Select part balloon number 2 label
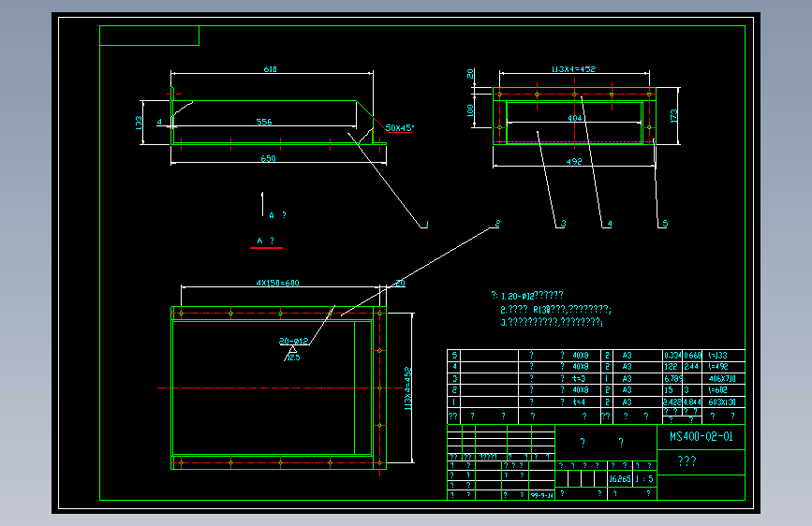Screen dimensions: 812x526 (497, 223)
